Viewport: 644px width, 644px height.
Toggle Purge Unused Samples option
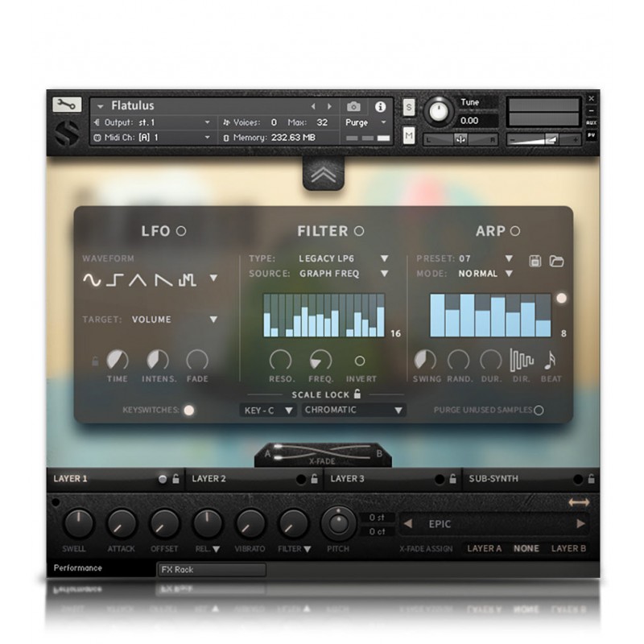(539, 410)
